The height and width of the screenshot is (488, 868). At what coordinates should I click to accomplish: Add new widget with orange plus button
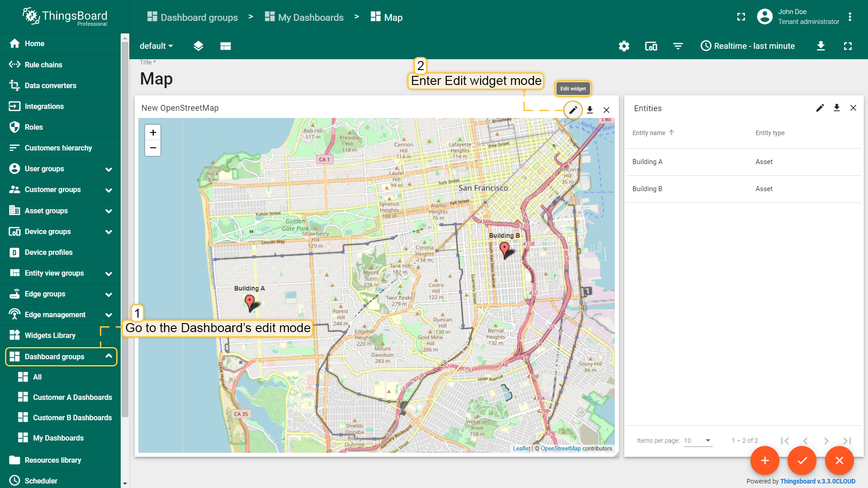765,460
